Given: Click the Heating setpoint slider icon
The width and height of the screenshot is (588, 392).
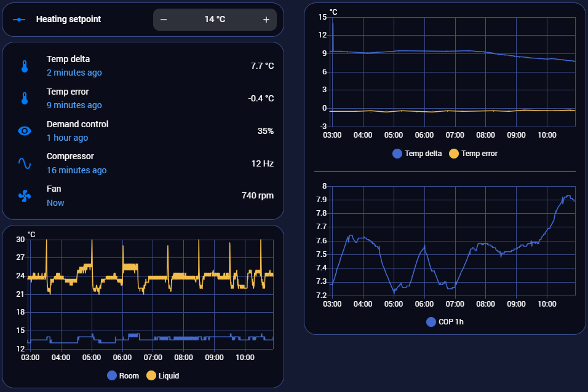Looking at the screenshot, I should click(19, 20).
